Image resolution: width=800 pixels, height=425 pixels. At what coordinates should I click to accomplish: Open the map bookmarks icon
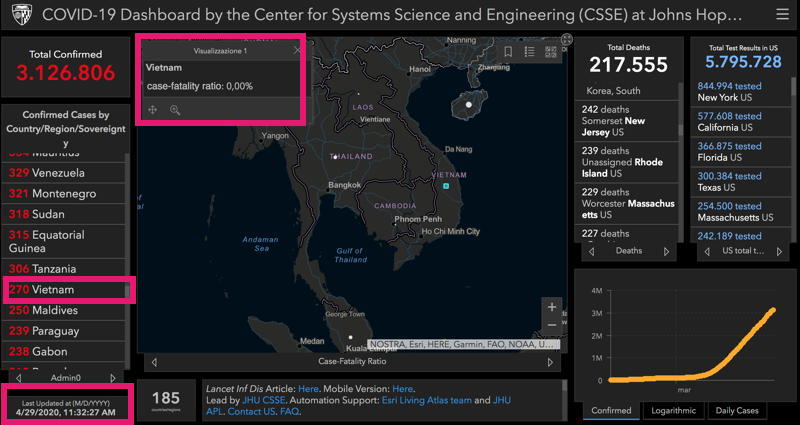[508, 52]
